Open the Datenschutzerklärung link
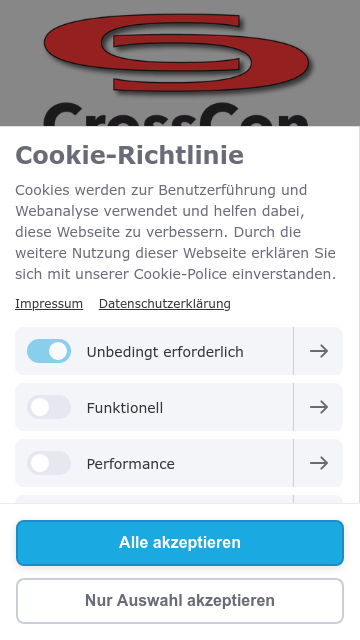360x640 pixels. [164, 304]
